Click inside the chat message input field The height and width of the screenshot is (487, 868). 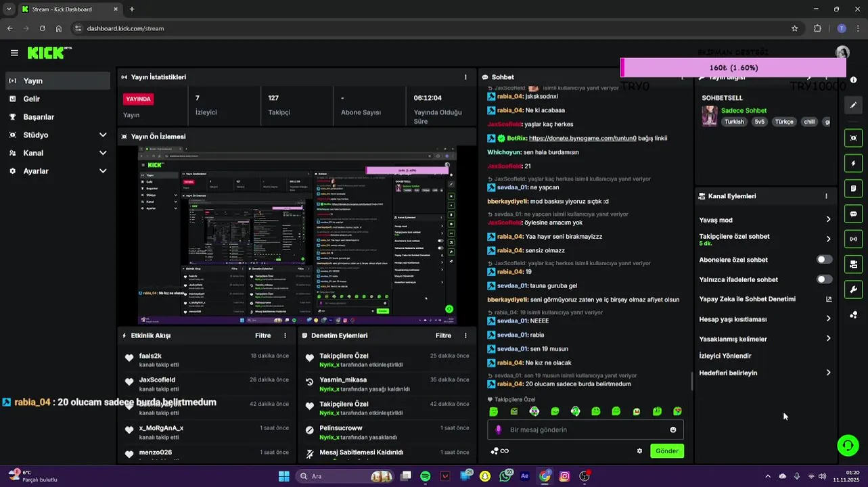click(585, 430)
